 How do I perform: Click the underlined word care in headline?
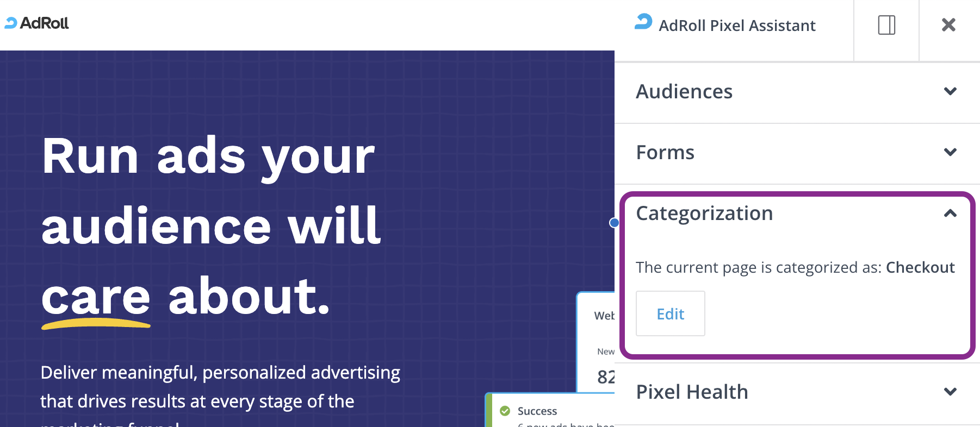[x=96, y=298]
